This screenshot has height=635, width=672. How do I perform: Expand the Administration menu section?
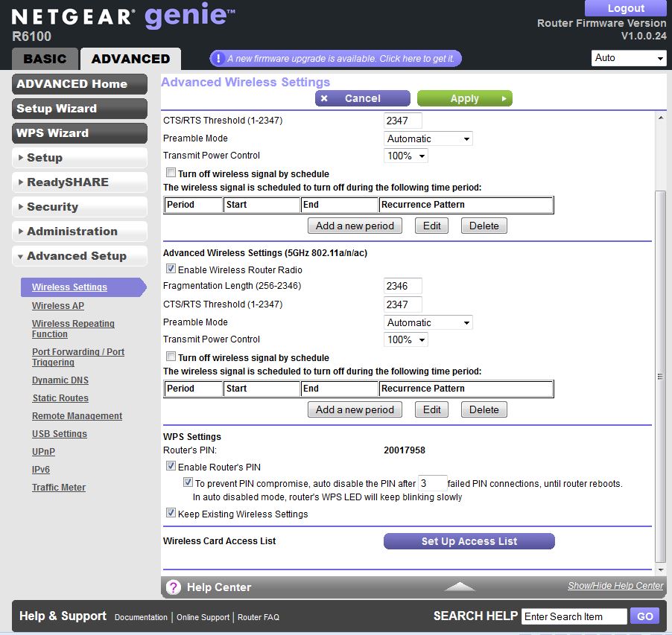(80, 232)
